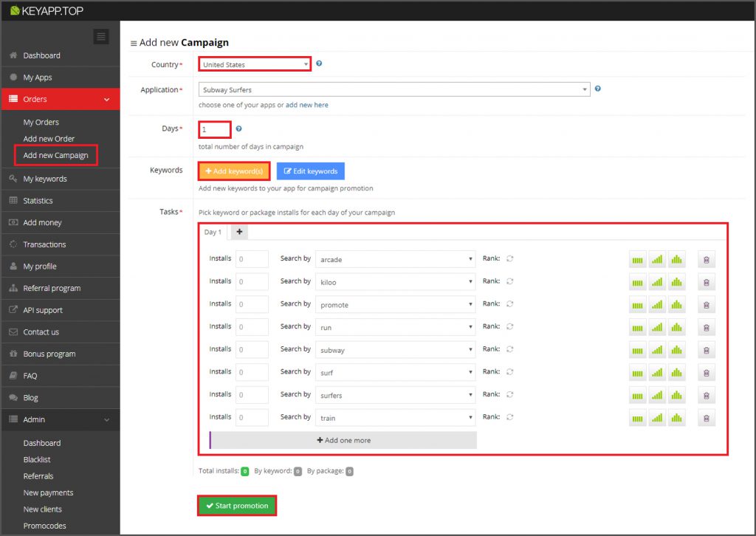Open the help icon beside Application
The image size is (756, 536).
pyautogui.click(x=598, y=89)
